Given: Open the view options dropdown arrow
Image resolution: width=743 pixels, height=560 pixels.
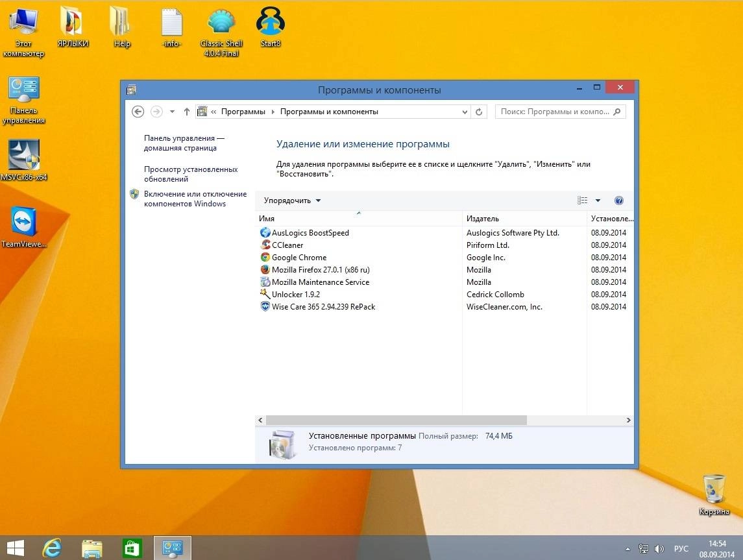Looking at the screenshot, I should point(598,201).
